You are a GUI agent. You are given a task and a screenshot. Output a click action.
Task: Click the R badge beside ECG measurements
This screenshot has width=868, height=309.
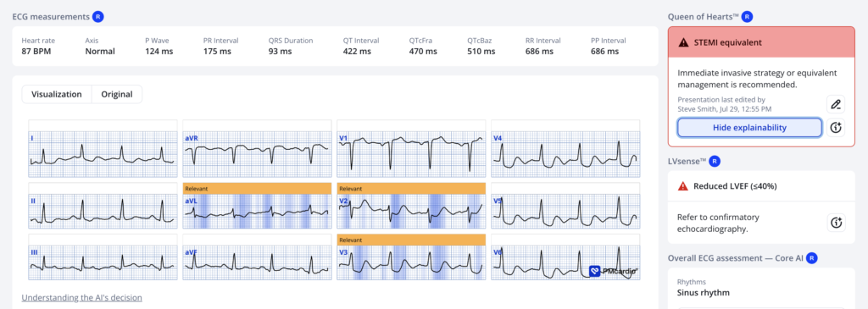tap(98, 17)
